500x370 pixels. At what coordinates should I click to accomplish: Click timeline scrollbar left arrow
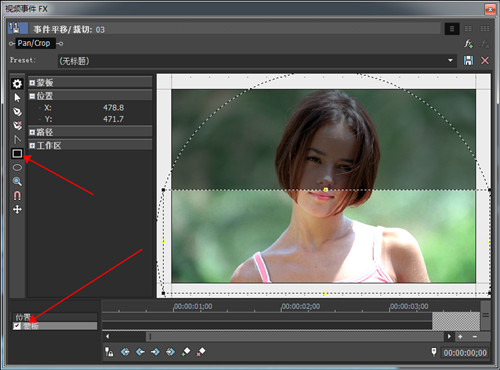click(x=107, y=337)
